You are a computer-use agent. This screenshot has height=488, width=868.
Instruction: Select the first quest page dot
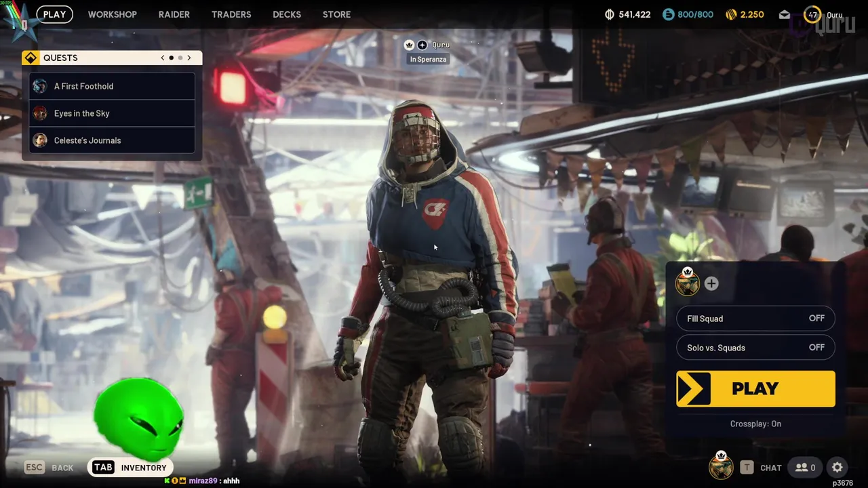[172, 58]
